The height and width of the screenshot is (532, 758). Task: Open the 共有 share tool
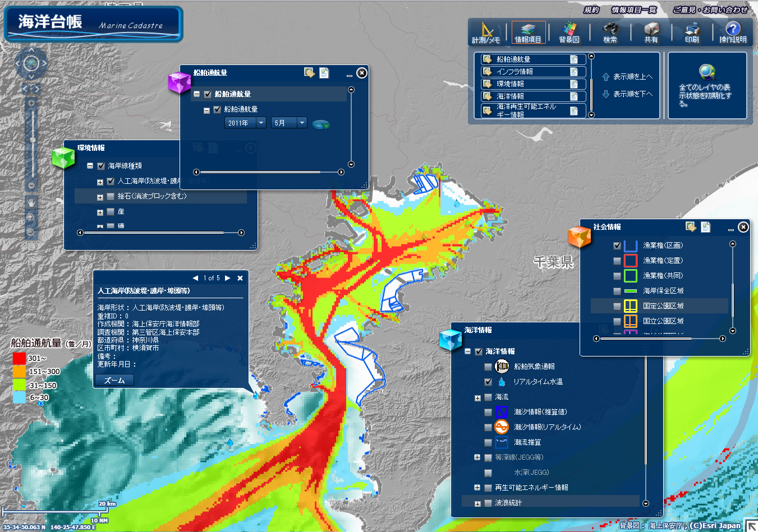pyautogui.click(x=651, y=32)
